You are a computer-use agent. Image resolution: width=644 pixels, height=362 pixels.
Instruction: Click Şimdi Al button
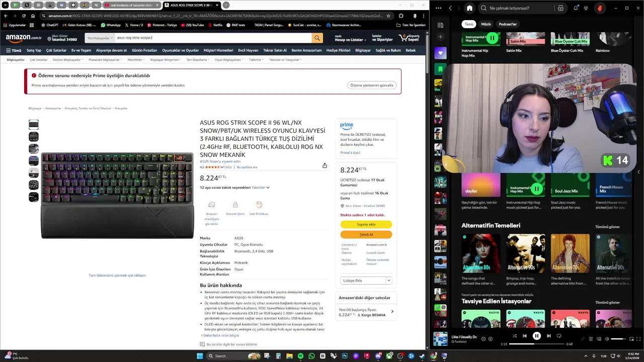pos(366,234)
